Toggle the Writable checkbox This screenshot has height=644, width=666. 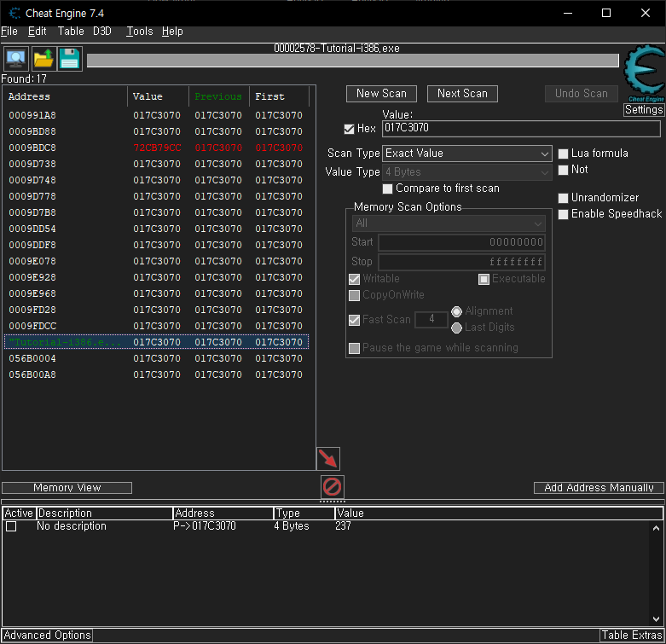[354, 279]
